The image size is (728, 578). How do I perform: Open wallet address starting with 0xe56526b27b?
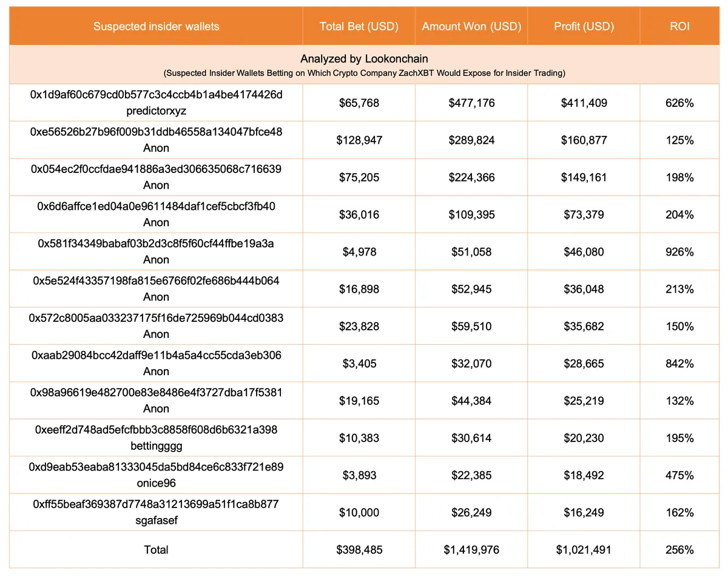click(x=156, y=132)
